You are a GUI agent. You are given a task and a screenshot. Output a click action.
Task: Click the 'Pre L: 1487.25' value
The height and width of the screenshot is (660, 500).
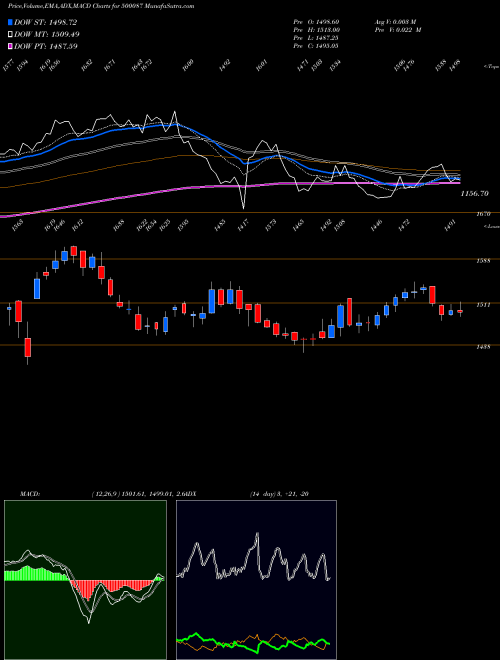coord(316,38)
